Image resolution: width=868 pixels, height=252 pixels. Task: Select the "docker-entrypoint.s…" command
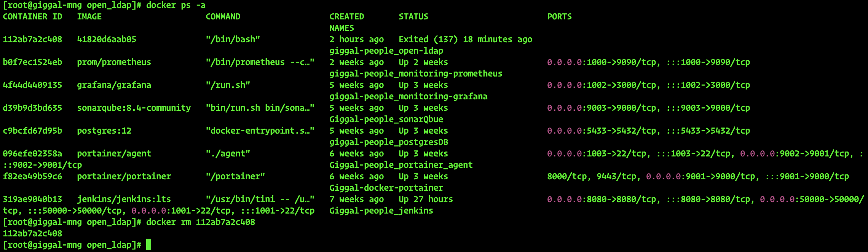[260, 131]
